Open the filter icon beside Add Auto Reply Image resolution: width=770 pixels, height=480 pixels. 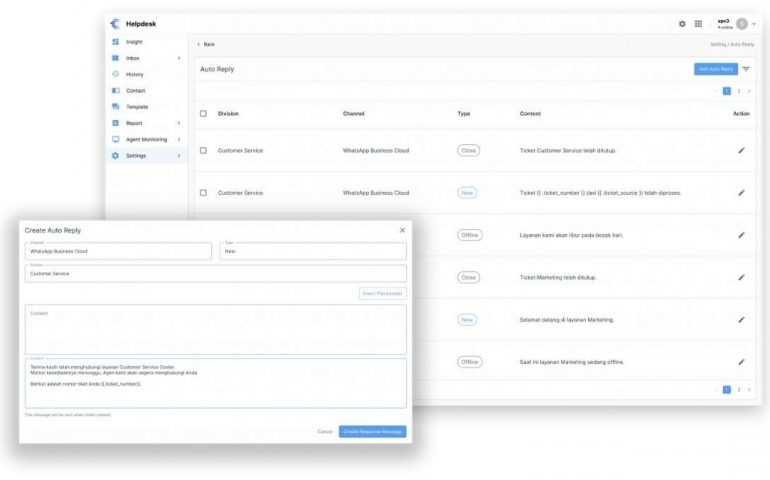pyautogui.click(x=746, y=69)
